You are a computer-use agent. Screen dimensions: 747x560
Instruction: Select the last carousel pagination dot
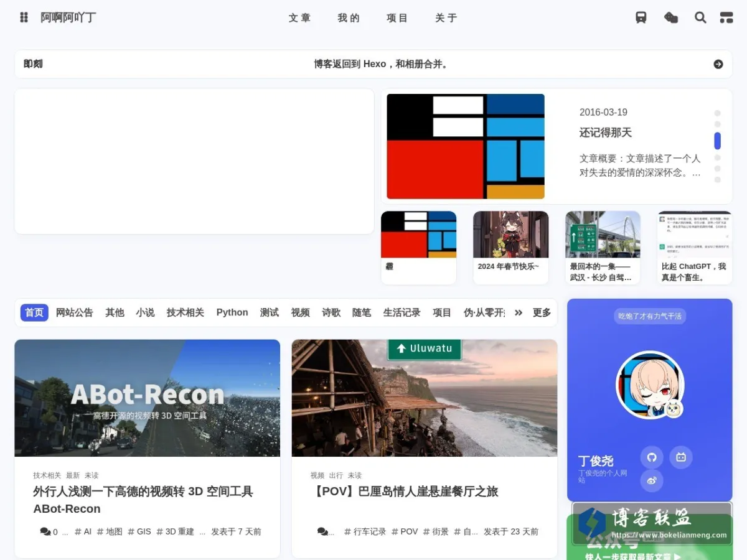717,180
